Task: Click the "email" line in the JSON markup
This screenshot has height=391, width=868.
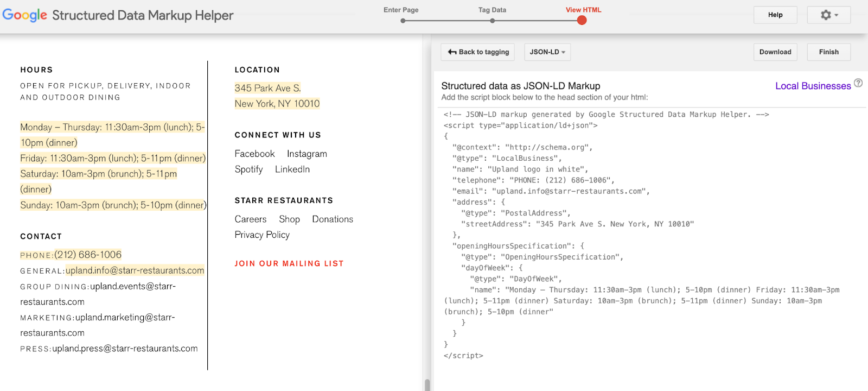Action: pyautogui.click(x=551, y=191)
